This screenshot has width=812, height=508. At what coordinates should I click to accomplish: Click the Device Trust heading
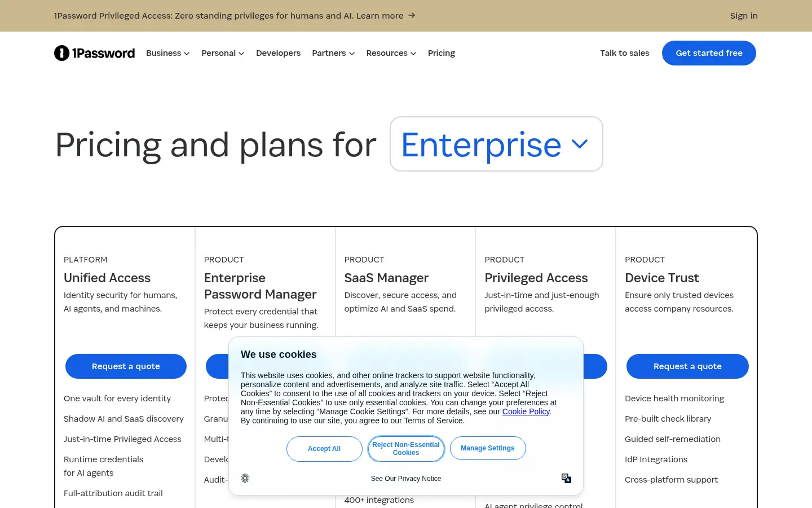[x=662, y=278]
